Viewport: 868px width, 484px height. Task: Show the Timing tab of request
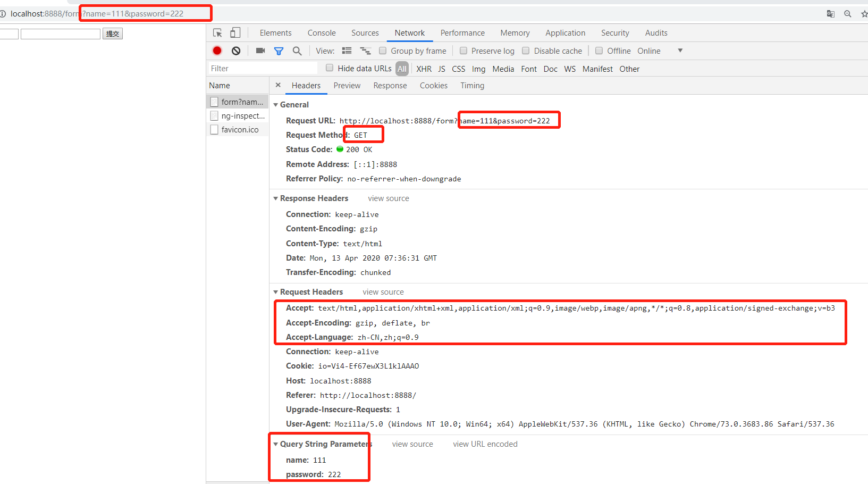coord(473,86)
